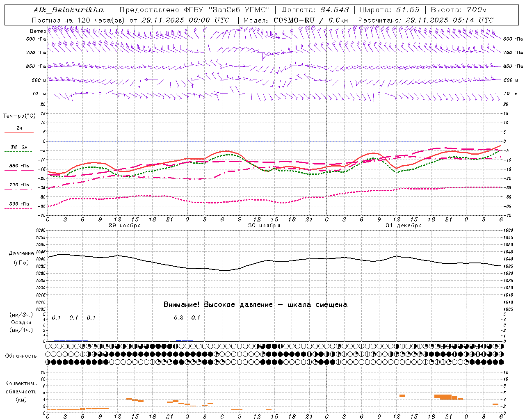
Task: Click the calculated time 05:14 UTC
Action: (x=473, y=20)
